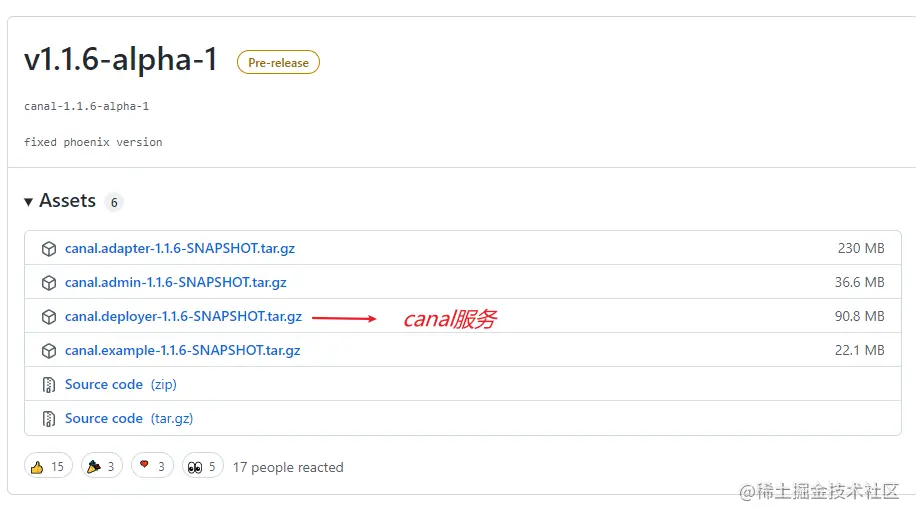Open the v1.1.6-alpha-1 release title
916x518 pixels.
pyautogui.click(x=121, y=60)
